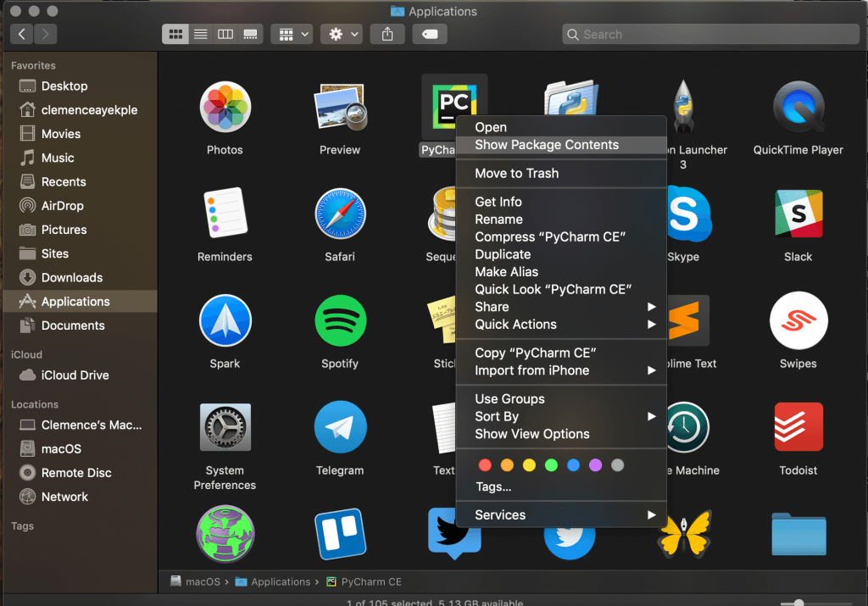
Task: Click the Todoist app icon
Action: click(x=798, y=428)
